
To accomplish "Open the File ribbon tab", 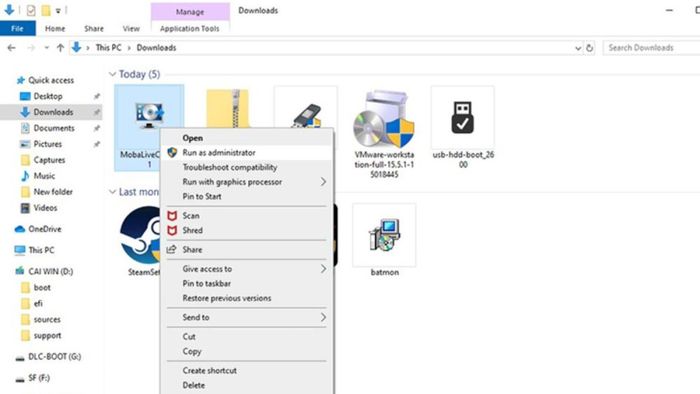I will click(x=17, y=29).
